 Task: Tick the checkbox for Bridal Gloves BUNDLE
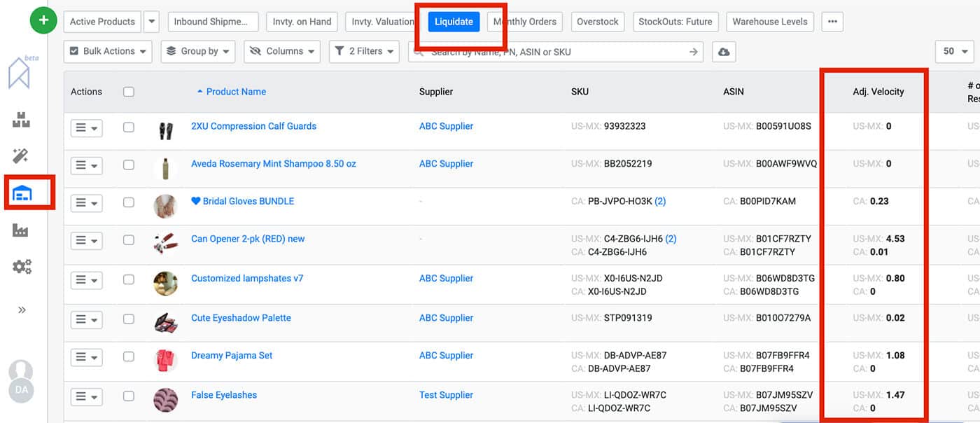click(128, 202)
